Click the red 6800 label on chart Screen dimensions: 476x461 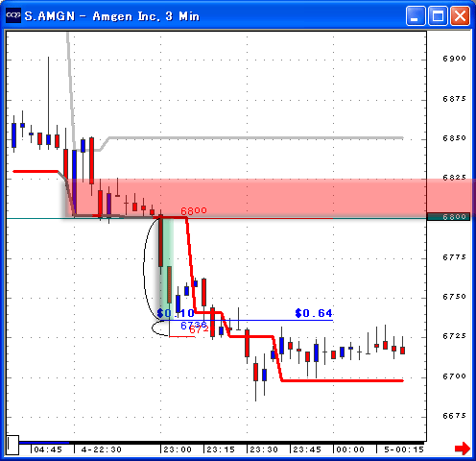tap(194, 211)
